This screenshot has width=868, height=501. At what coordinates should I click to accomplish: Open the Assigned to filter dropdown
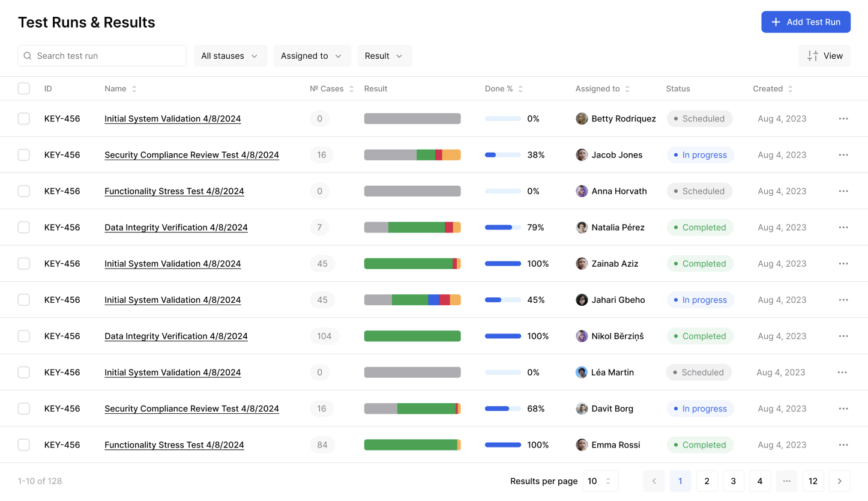coord(312,56)
